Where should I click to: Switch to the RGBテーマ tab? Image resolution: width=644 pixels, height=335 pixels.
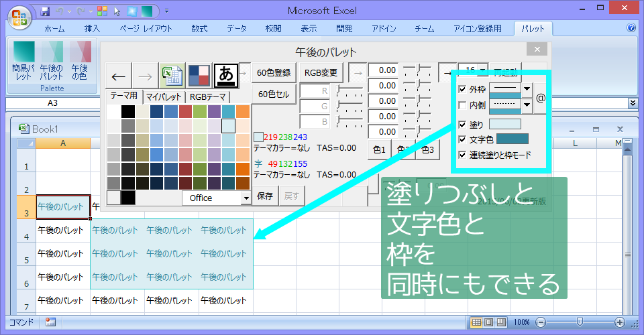(x=207, y=96)
